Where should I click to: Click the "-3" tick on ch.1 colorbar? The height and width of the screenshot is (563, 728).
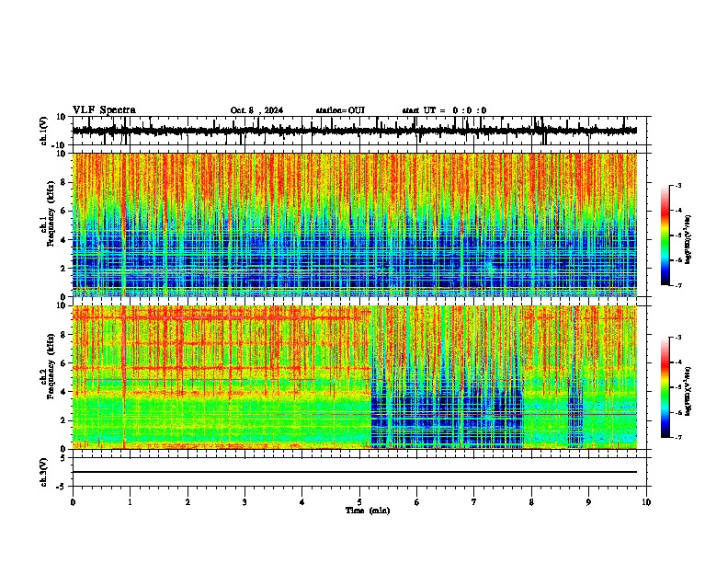point(678,185)
